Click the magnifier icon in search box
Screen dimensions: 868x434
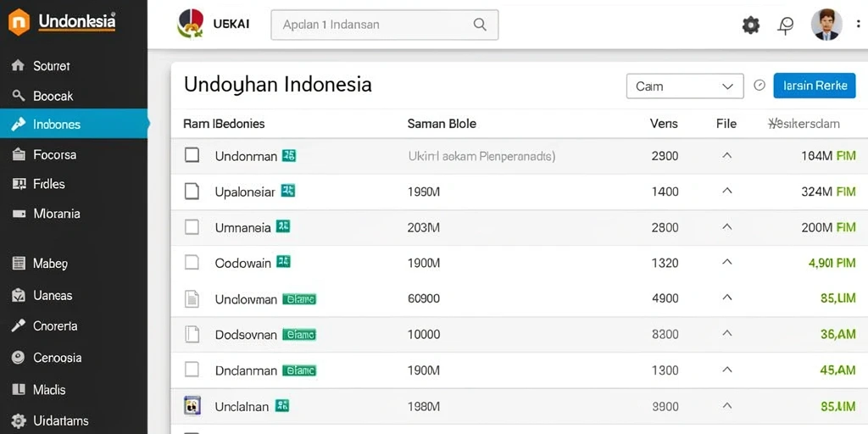480,25
